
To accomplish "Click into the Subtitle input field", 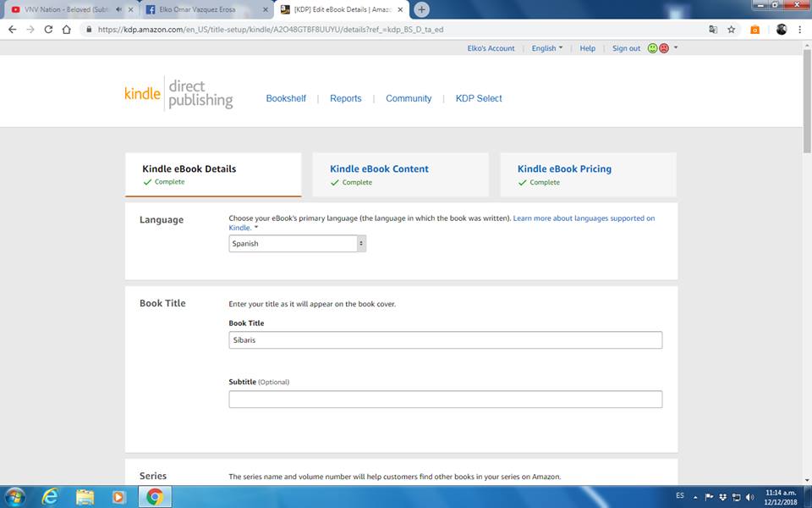I will pos(445,400).
